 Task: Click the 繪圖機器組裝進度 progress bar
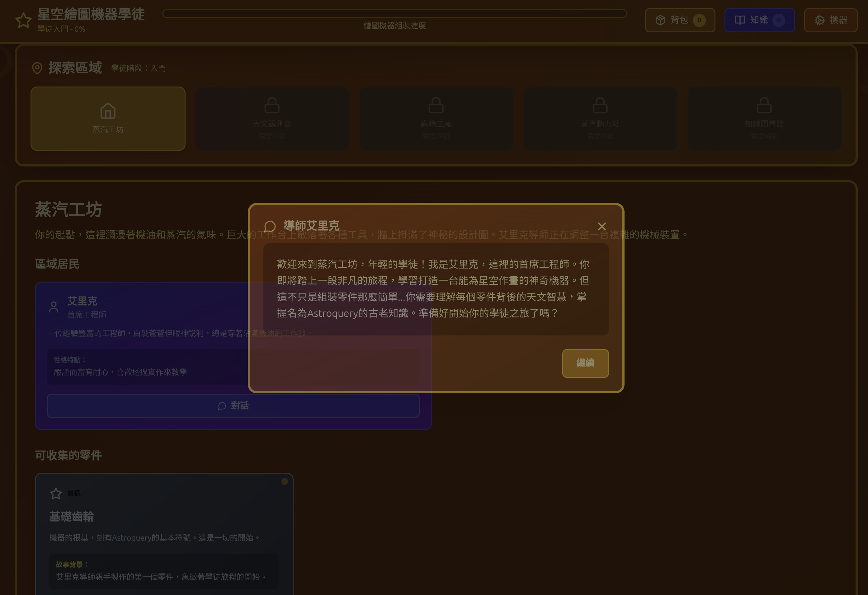(394, 13)
